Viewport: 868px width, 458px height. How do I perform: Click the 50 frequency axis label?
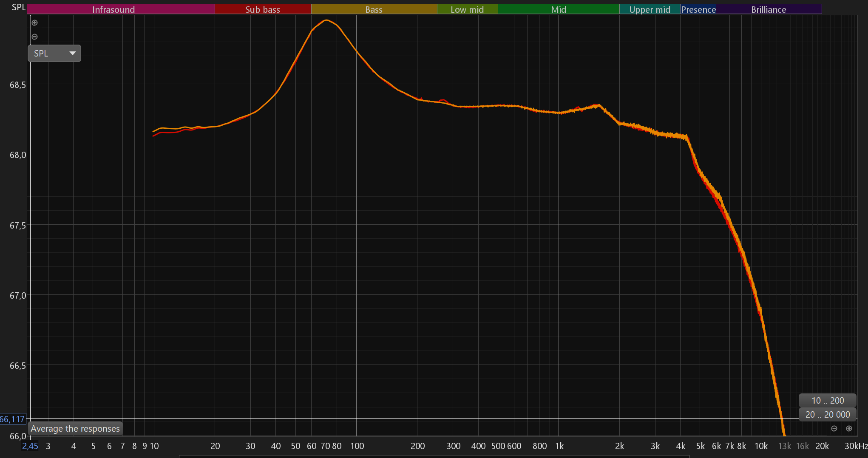pyautogui.click(x=296, y=446)
